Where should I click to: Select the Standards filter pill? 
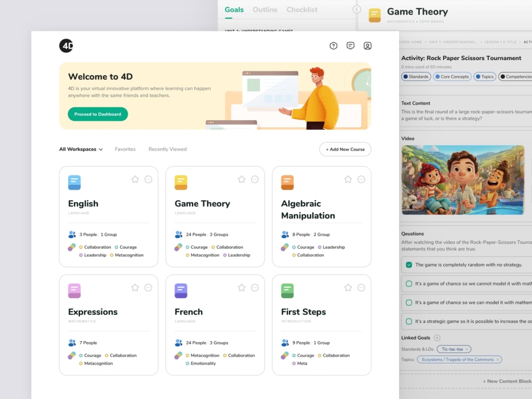[416, 77]
